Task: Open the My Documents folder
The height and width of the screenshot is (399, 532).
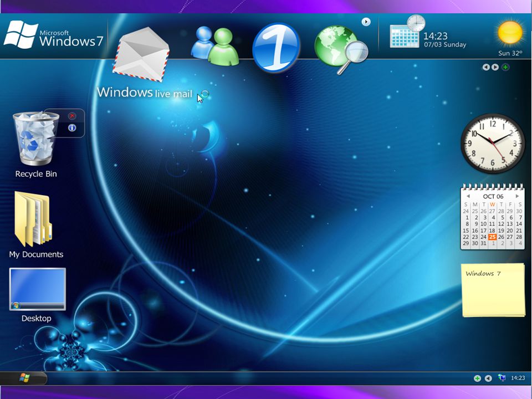Action: coord(33,219)
